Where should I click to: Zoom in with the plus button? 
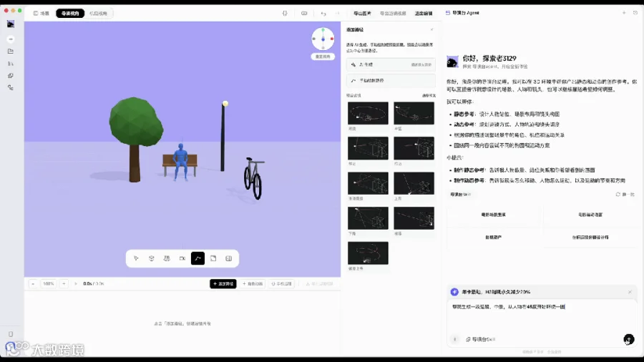pos(64,283)
